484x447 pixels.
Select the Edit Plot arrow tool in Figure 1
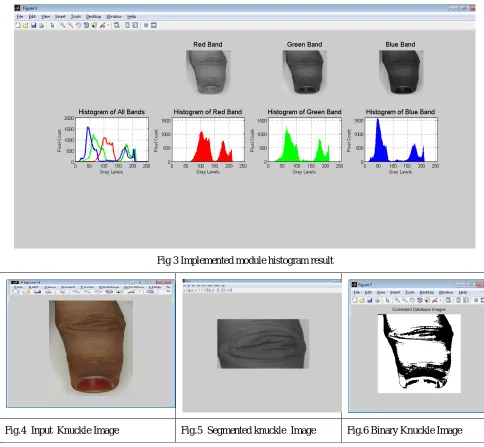click(x=52, y=25)
